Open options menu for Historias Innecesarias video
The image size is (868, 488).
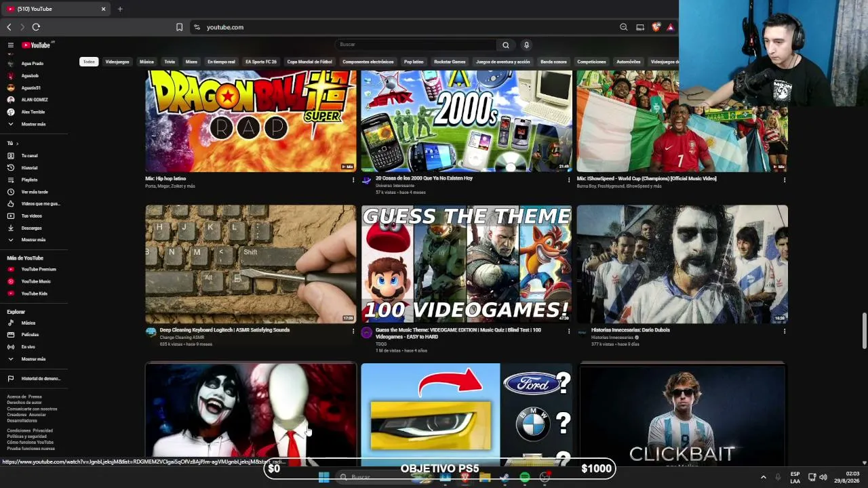pyautogui.click(x=784, y=331)
